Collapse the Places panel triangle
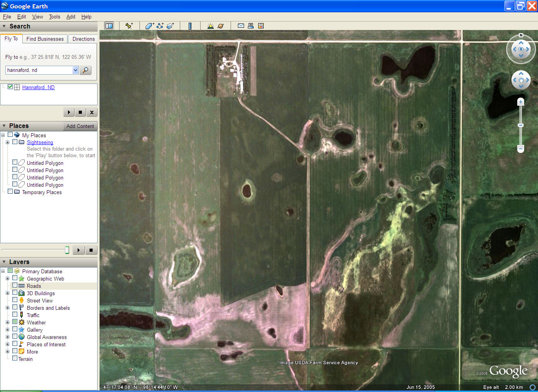The height and width of the screenshot is (392, 538). pos(4,126)
